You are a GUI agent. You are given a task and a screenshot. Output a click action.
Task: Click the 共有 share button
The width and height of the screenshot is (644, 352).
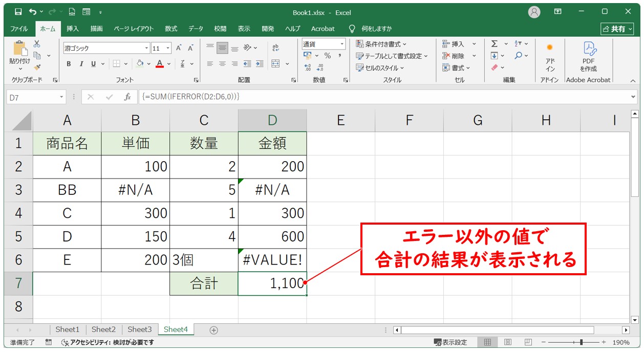coord(617,29)
